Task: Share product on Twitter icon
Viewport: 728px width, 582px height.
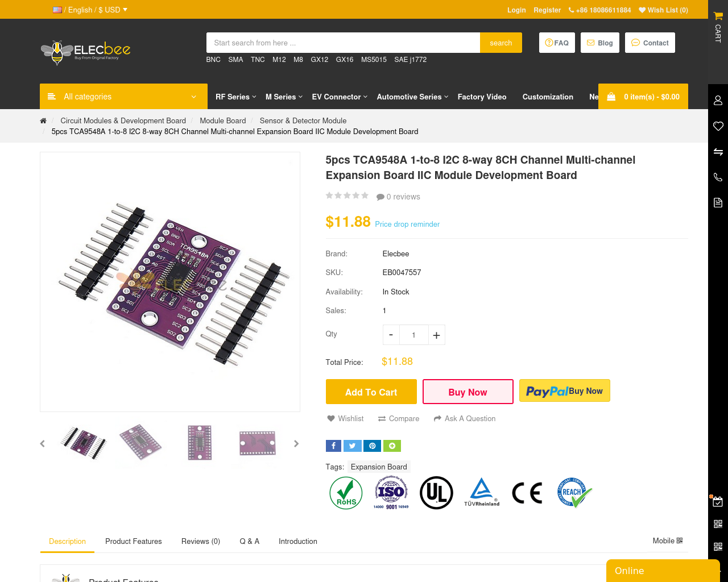Action: coord(352,446)
